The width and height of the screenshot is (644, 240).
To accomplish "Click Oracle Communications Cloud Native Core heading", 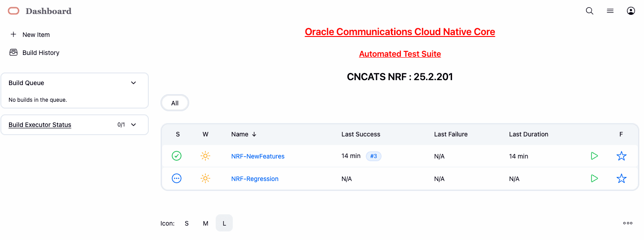I will 400,32.
